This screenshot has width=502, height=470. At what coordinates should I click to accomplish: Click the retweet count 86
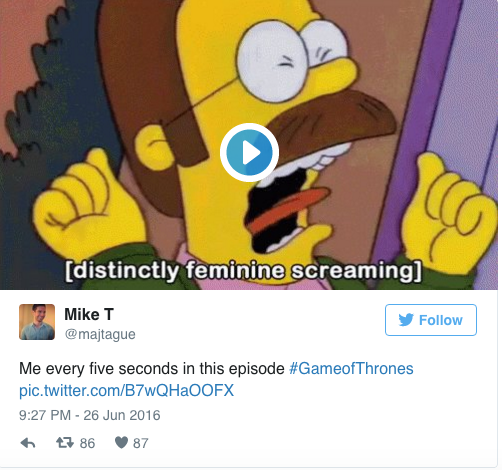click(87, 443)
